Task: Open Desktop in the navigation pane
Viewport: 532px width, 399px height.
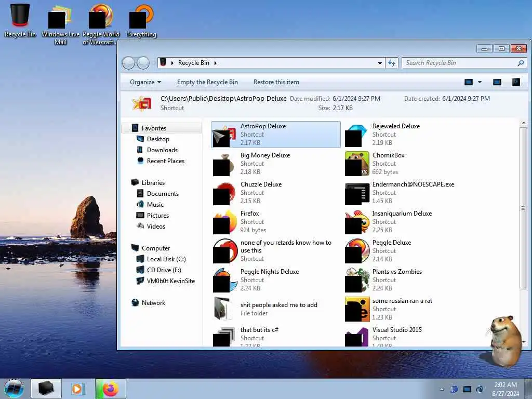Action: pos(158,139)
